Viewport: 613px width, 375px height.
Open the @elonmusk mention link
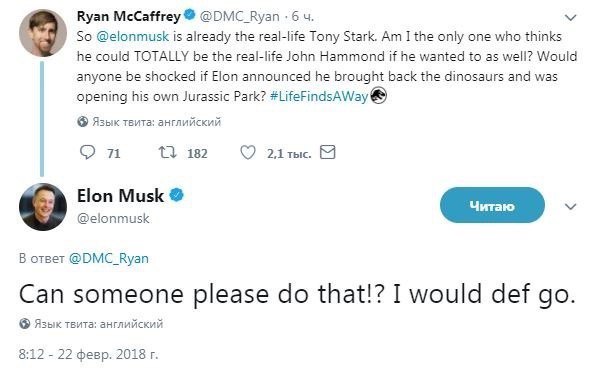pos(133,36)
